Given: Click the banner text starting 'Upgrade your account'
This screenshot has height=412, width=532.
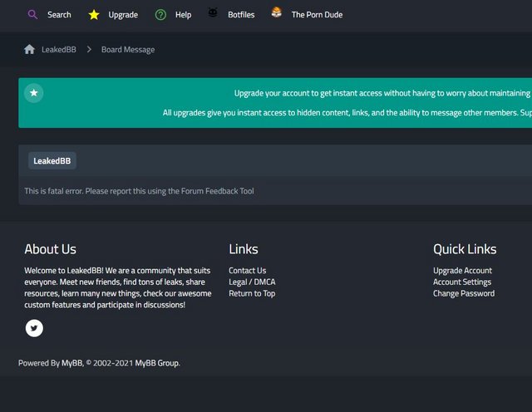Looking at the screenshot, I should point(382,93).
